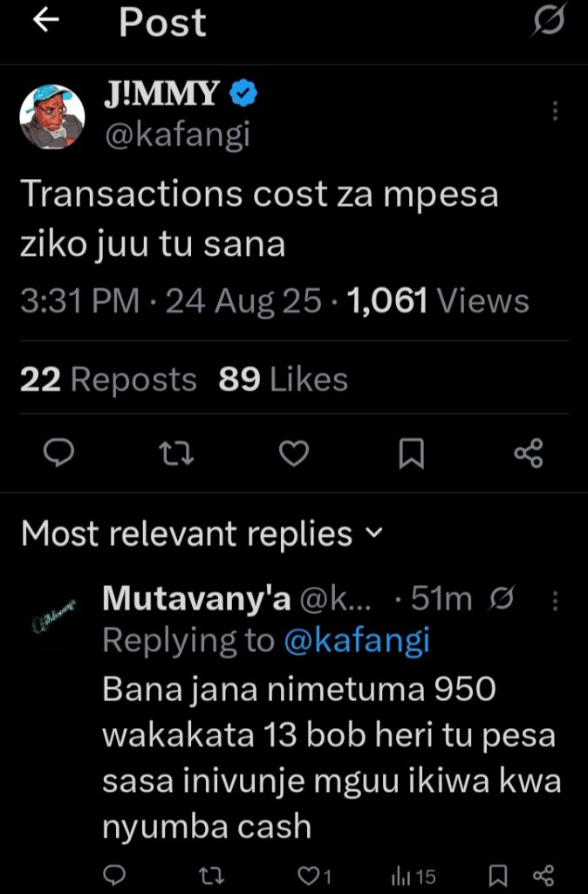588x894 pixels.
Task: View the 22 Reposts list
Action: (x=108, y=380)
